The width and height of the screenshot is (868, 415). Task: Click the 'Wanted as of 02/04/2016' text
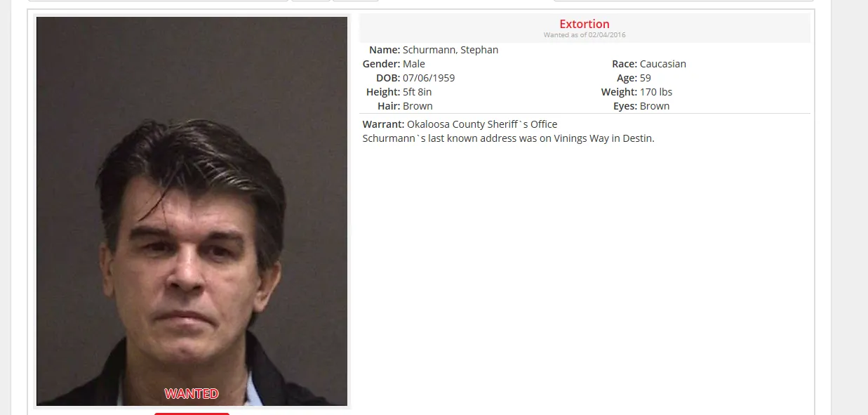[585, 35]
